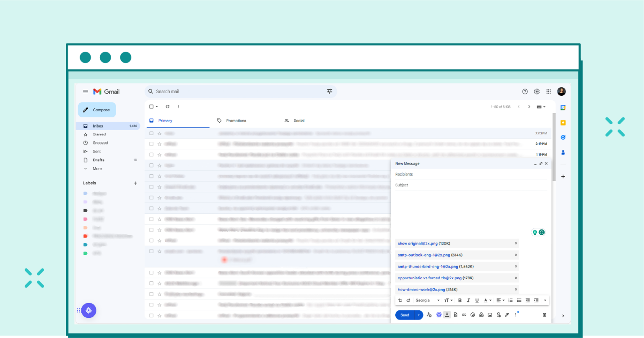Open the Send button dropdown arrow
Viewport: 644px width, 338px height.
[418, 314]
